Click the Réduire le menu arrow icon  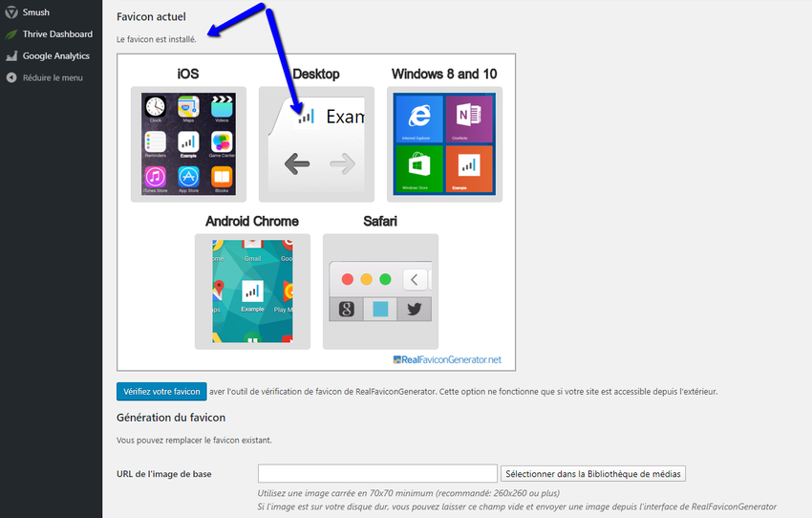(11, 77)
